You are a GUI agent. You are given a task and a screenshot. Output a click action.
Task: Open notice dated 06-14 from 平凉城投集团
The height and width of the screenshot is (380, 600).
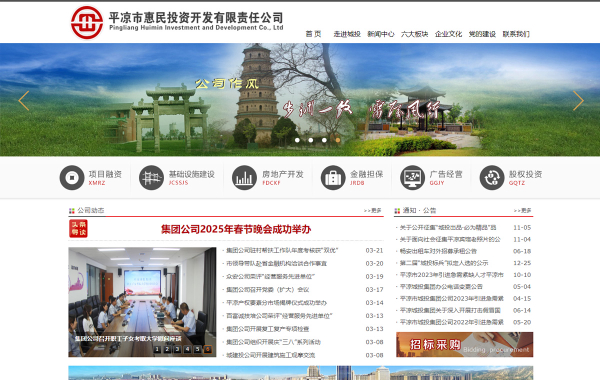[x=450, y=310]
